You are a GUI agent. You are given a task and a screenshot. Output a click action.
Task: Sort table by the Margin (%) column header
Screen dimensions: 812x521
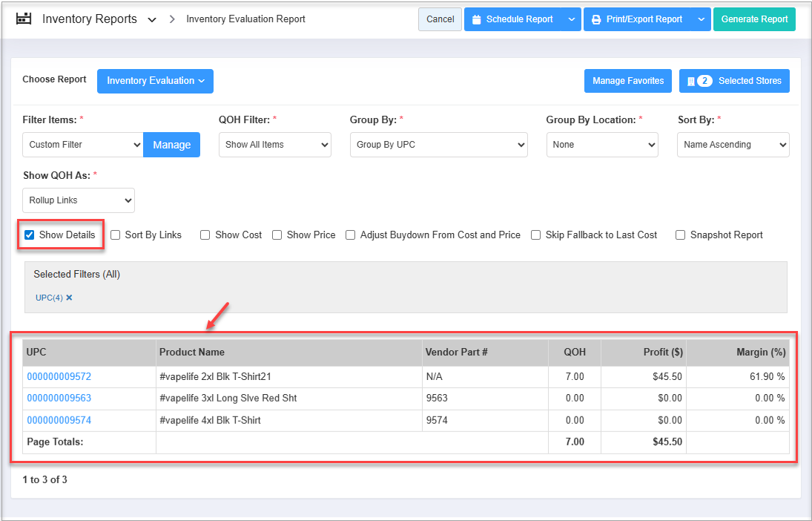pos(760,352)
